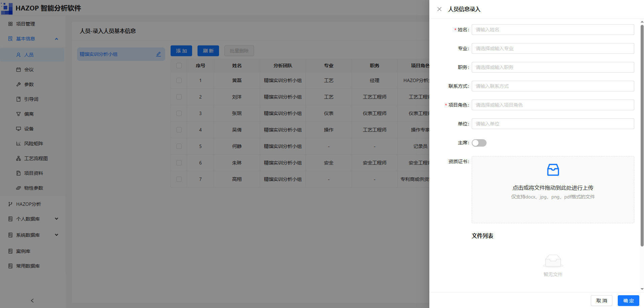Click the upload inbox icon for 资质证书
This screenshot has height=308, width=644.
pos(553,170)
